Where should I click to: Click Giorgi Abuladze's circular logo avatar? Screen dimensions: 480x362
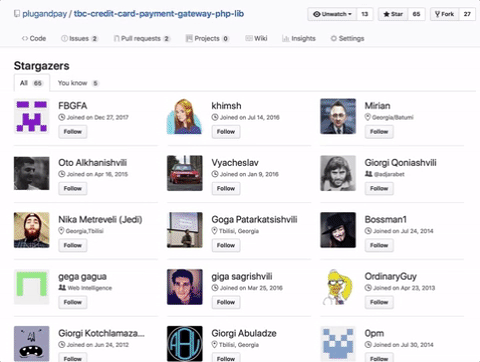[185, 344]
